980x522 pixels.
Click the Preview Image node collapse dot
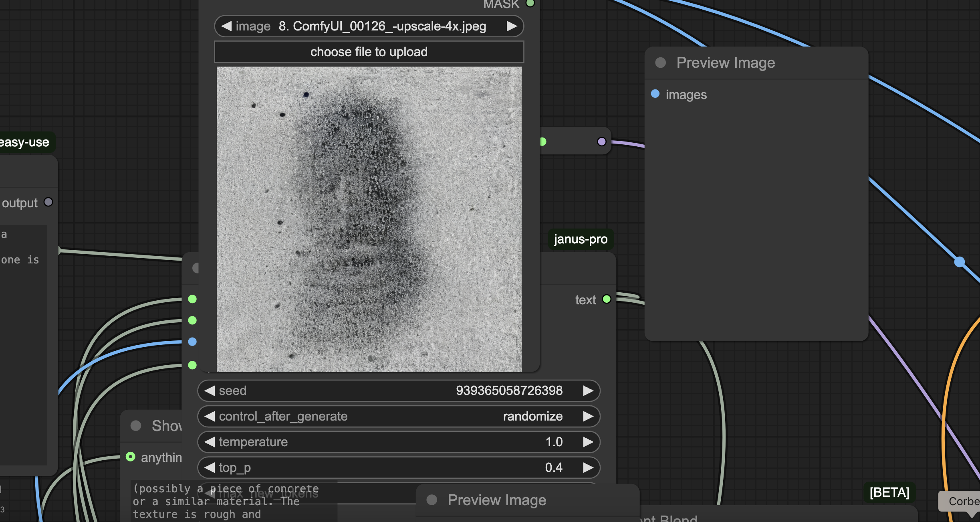point(660,63)
